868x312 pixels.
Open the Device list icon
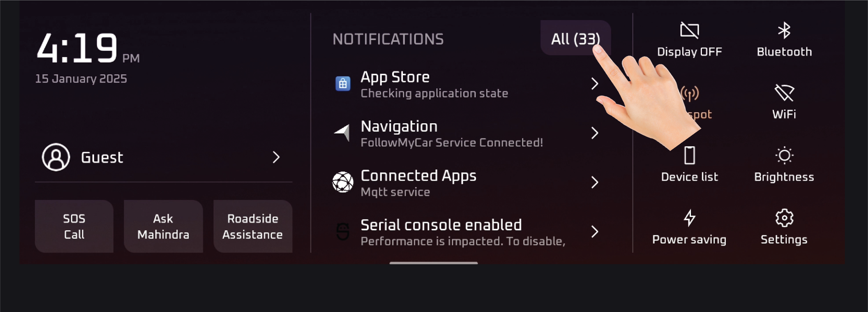pos(689,156)
